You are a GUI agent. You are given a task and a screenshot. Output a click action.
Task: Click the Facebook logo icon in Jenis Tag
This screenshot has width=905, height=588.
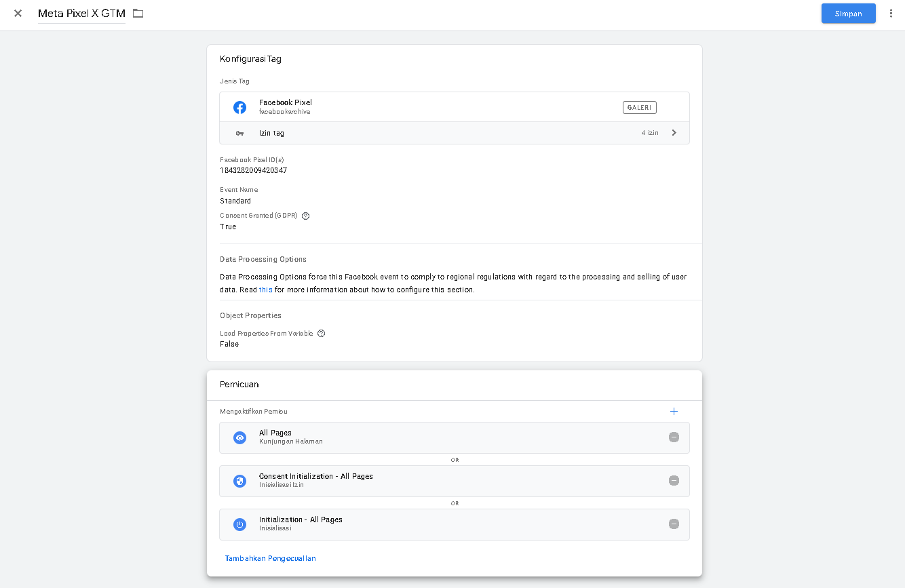(x=239, y=107)
